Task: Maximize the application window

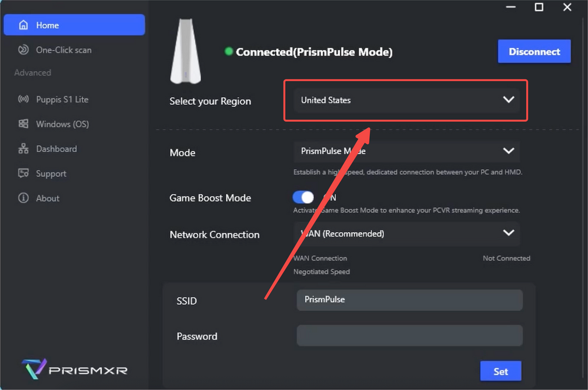Action: [x=539, y=8]
